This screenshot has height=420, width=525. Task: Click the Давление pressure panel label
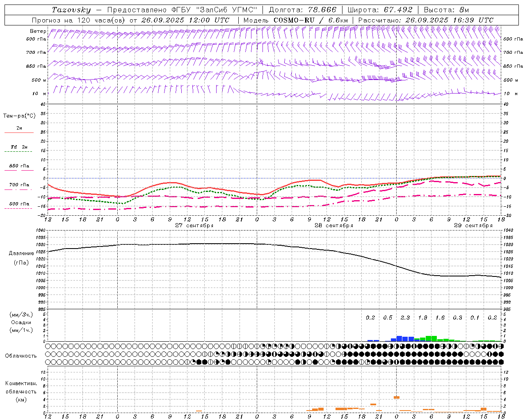click(x=21, y=253)
